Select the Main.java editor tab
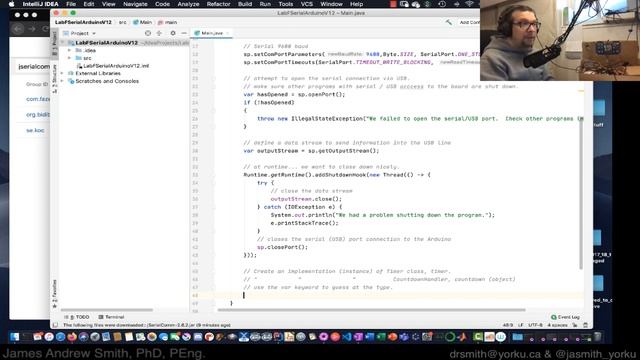640x360 pixels. [x=212, y=33]
